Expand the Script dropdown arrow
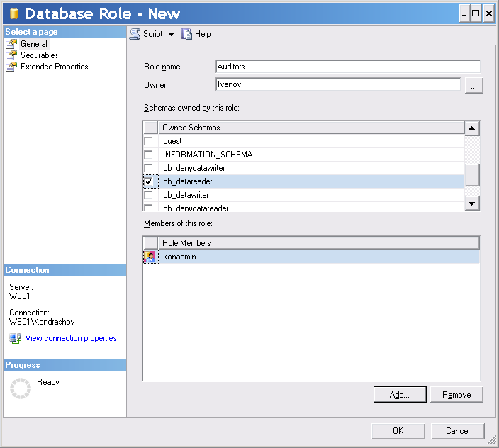The image size is (499, 448). (171, 34)
